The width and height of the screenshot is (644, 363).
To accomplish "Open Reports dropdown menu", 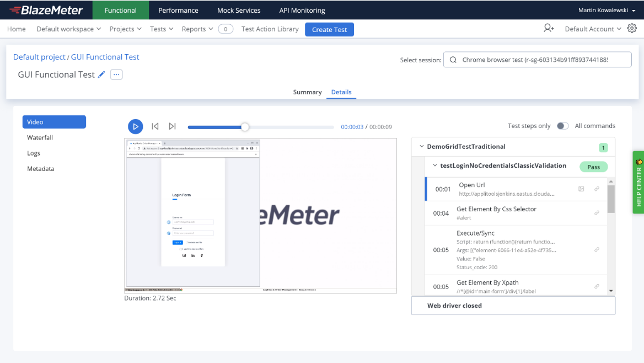I will click(x=197, y=29).
